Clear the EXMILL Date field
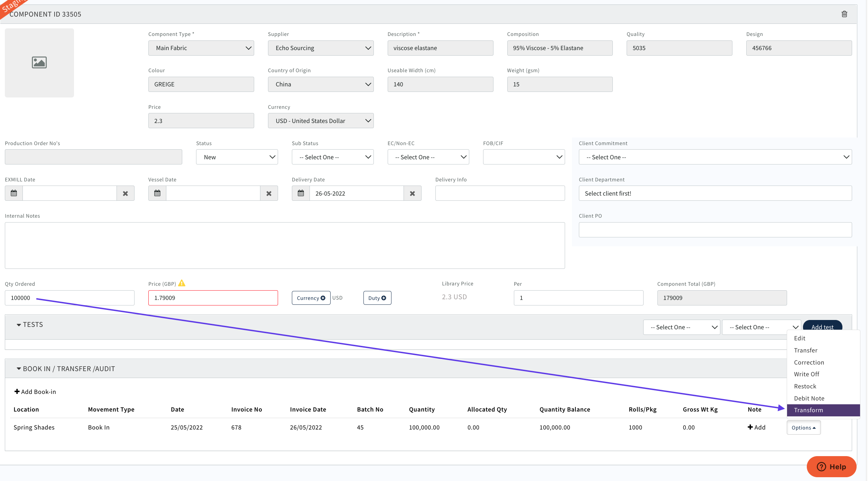This screenshot has width=868, height=481. [125, 194]
